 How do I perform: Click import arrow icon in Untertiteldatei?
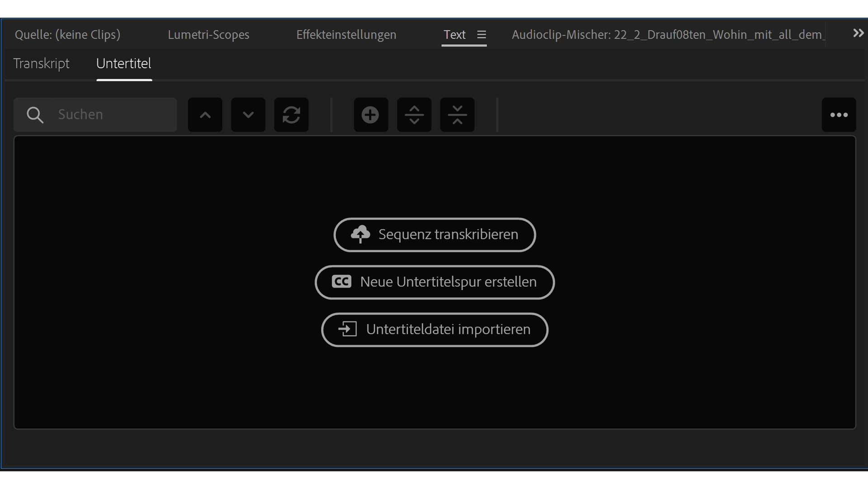(348, 329)
